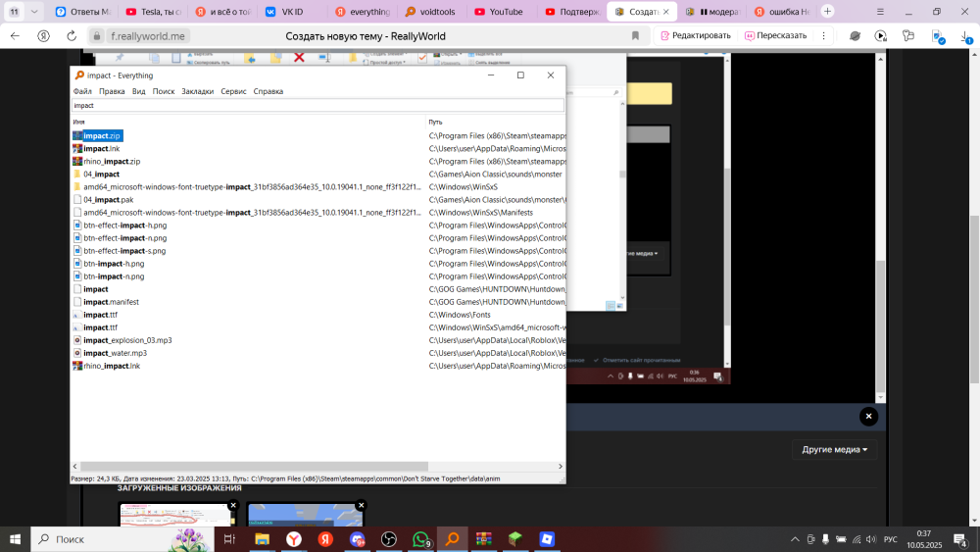Open the Справка menu in Everything

[x=269, y=91]
